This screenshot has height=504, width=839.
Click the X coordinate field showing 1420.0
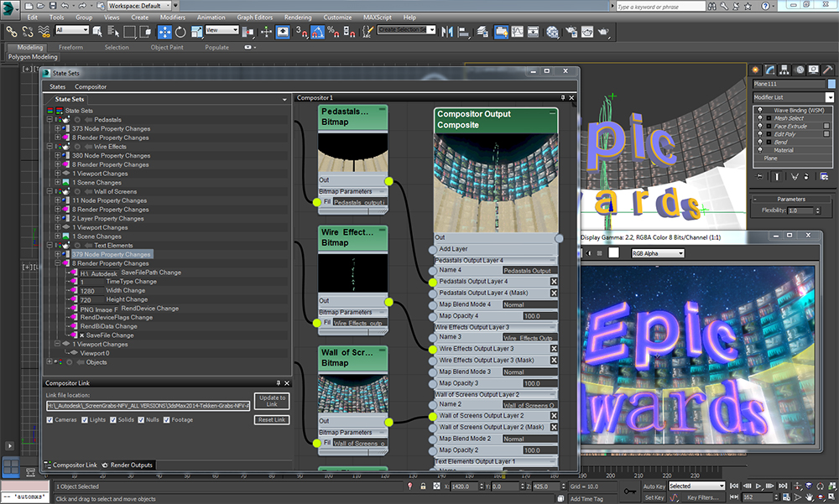464,486
